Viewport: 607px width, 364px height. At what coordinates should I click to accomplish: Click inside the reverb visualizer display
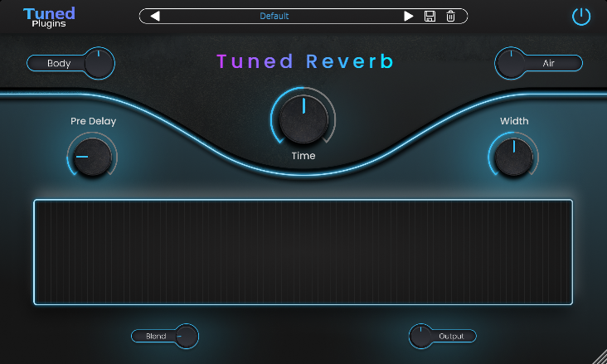tap(303, 252)
